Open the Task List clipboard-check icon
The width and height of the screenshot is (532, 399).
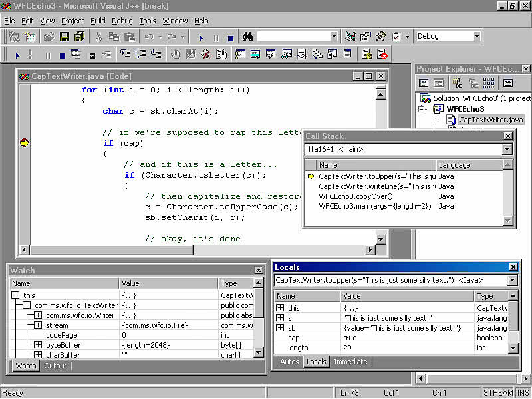point(396,37)
